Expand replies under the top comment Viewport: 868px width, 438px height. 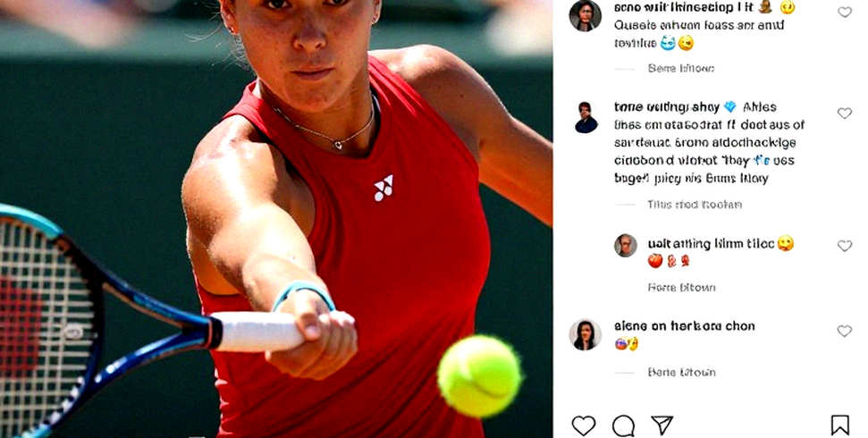pos(681,69)
